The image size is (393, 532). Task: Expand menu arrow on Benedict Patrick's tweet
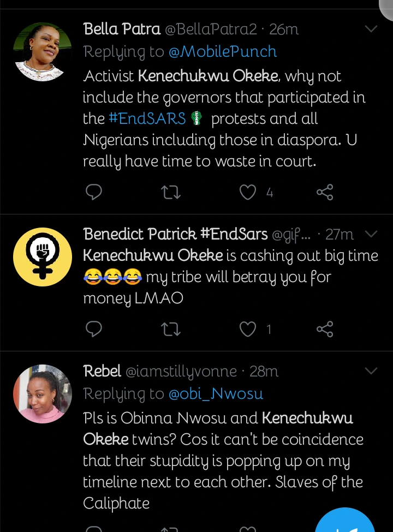pyautogui.click(x=371, y=234)
